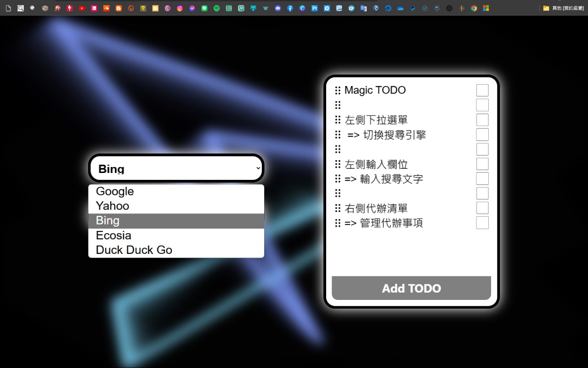Screen dimensions: 588x368
Task: Click the '=> 切換搜尋引擎' item text
Action: tap(386, 135)
